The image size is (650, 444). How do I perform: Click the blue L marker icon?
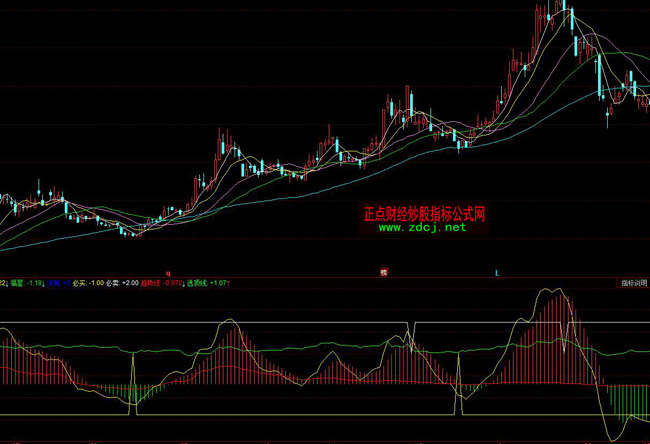[x=497, y=272]
